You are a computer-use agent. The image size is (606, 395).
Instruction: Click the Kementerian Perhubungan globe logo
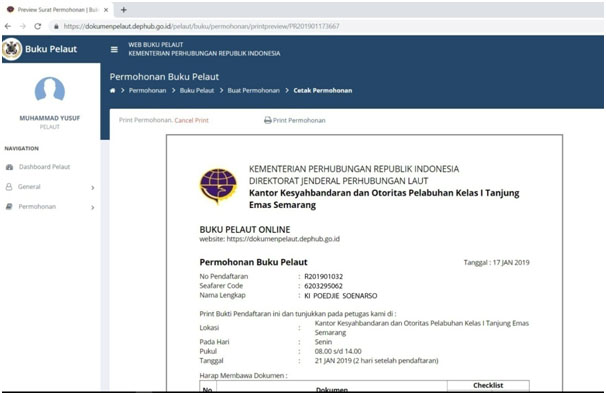click(218, 186)
